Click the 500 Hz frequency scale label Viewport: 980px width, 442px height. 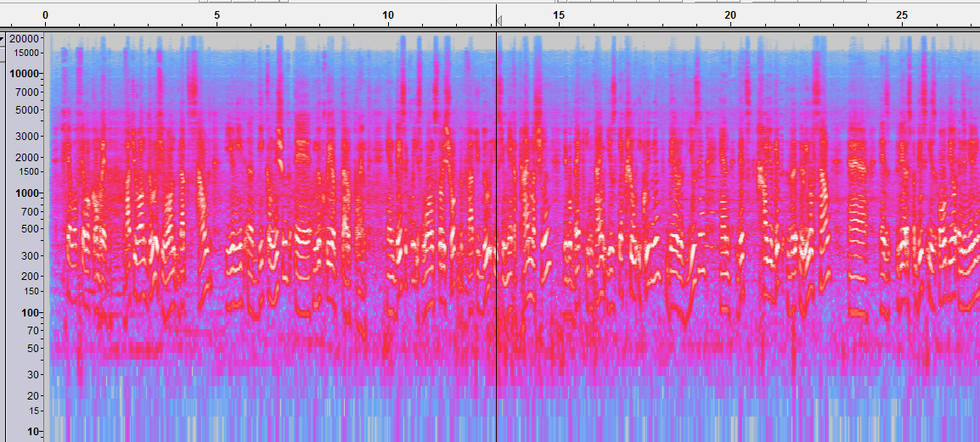click(x=31, y=229)
